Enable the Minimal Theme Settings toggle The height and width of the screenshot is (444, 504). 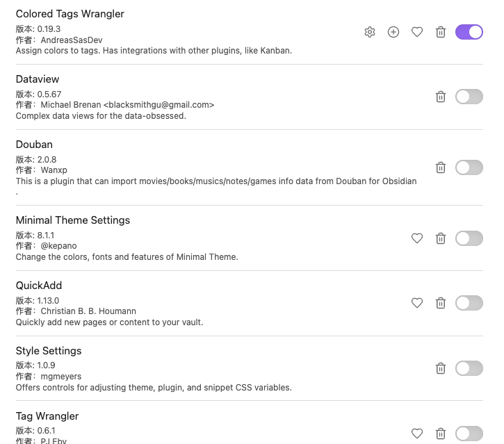point(469,238)
